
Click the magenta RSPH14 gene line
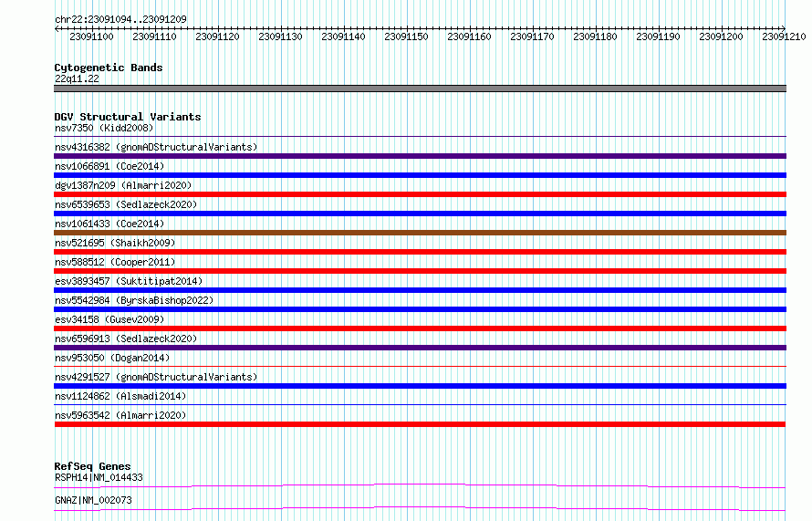(x=420, y=485)
